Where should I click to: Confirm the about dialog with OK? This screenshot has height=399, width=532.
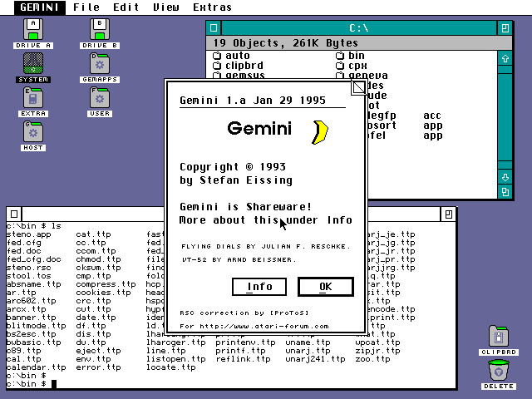pos(325,287)
